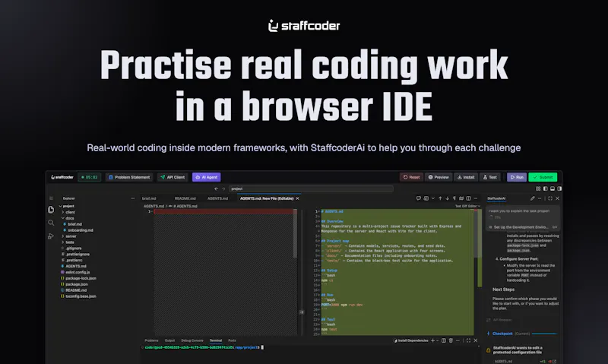The height and width of the screenshot is (364, 608).
Task: Switch to the README.md editor tab
Action: click(185, 198)
